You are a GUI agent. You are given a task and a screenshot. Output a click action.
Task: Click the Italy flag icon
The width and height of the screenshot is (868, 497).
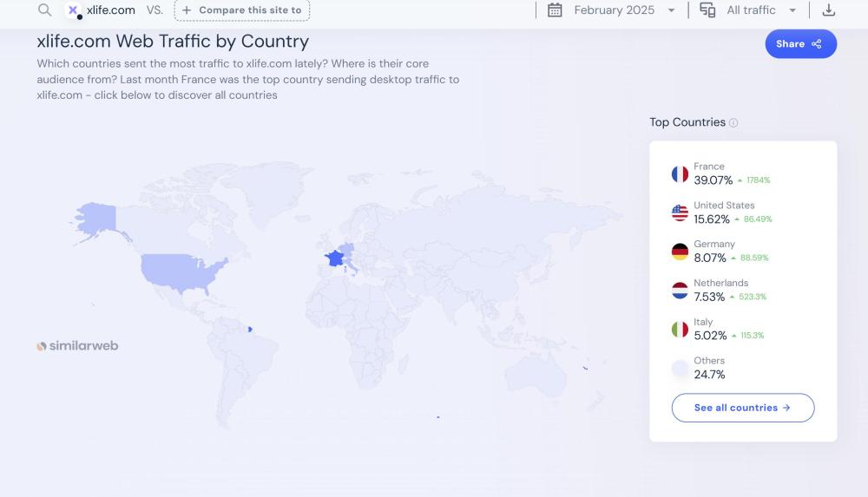coord(680,330)
